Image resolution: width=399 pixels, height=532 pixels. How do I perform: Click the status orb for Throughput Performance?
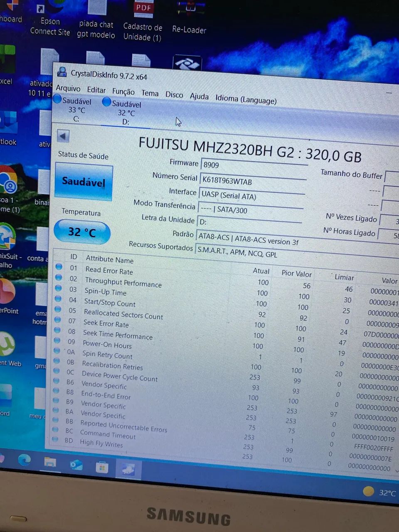point(59,277)
